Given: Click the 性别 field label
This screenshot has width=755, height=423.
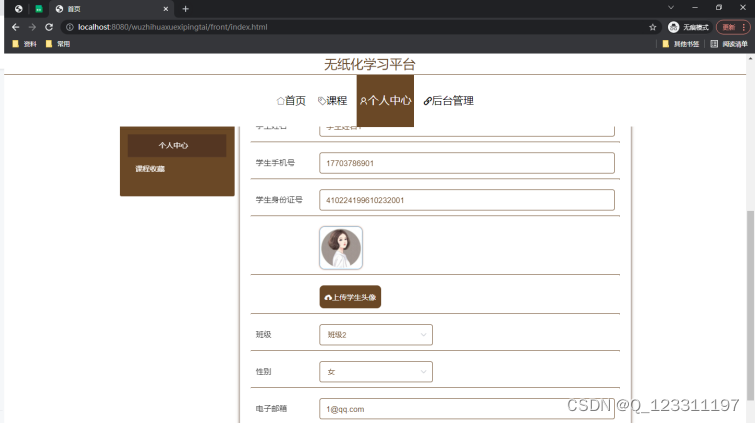Looking at the screenshot, I should 263,371.
